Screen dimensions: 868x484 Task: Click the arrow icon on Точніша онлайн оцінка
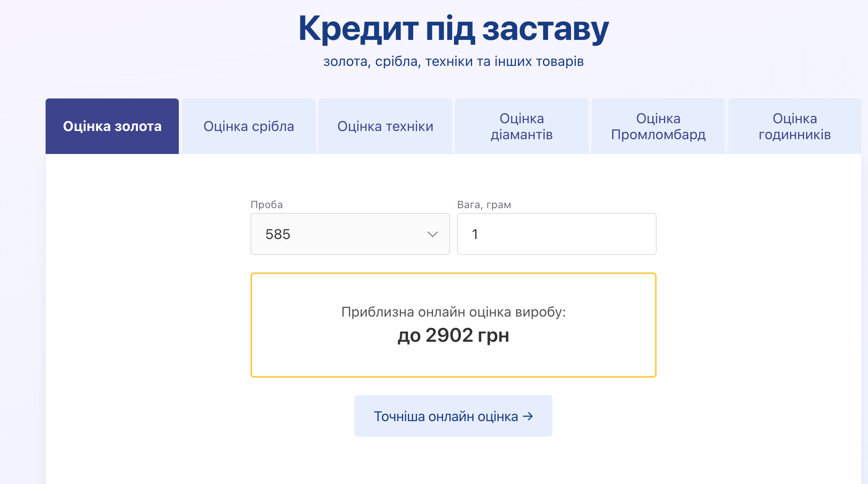pyautogui.click(x=528, y=416)
